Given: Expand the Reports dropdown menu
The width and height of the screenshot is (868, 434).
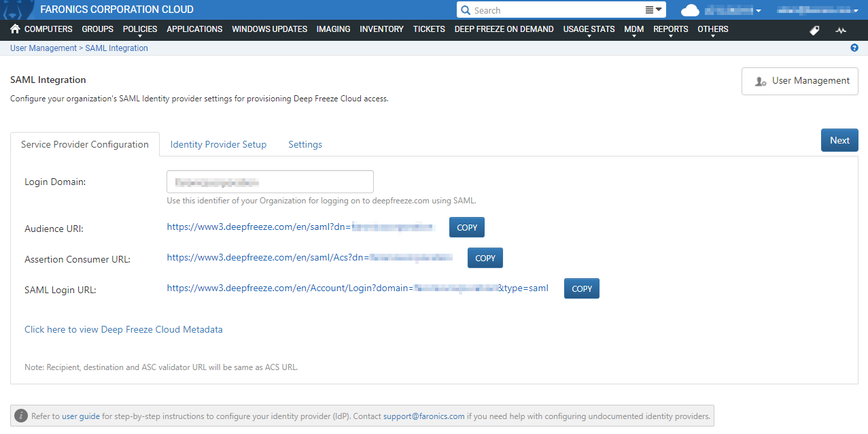Looking at the screenshot, I should pos(671,31).
